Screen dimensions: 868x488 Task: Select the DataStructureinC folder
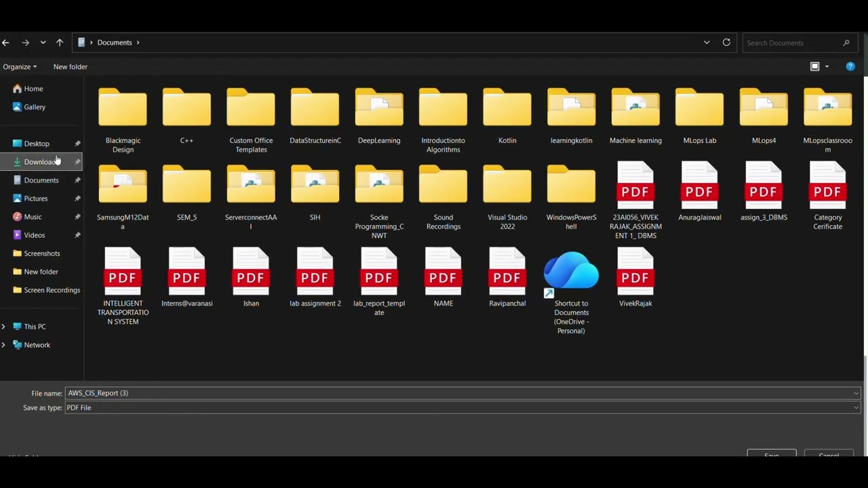point(315,116)
